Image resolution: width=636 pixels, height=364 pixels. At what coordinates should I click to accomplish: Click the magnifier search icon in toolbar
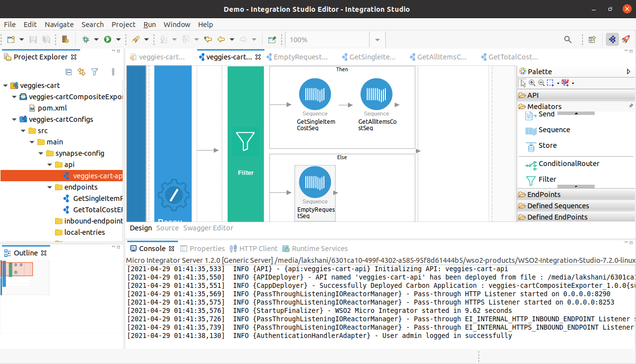tap(568, 39)
